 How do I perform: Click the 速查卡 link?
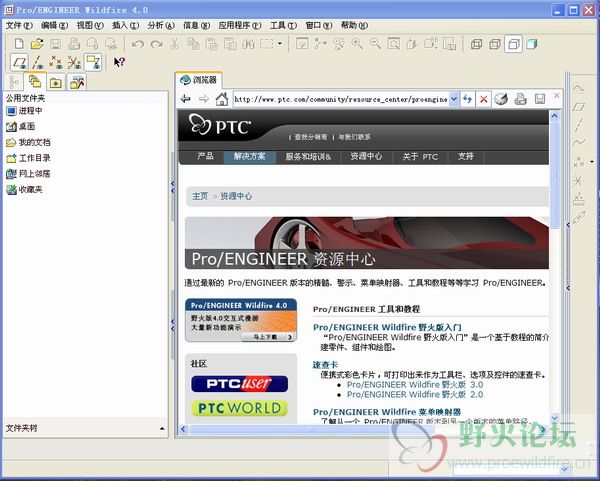pos(325,365)
